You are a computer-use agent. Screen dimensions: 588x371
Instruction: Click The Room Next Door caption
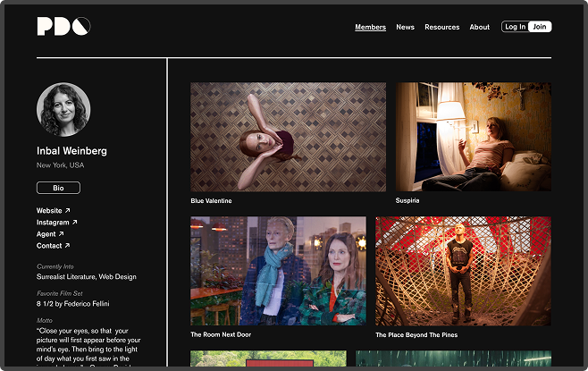[x=223, y=335]
